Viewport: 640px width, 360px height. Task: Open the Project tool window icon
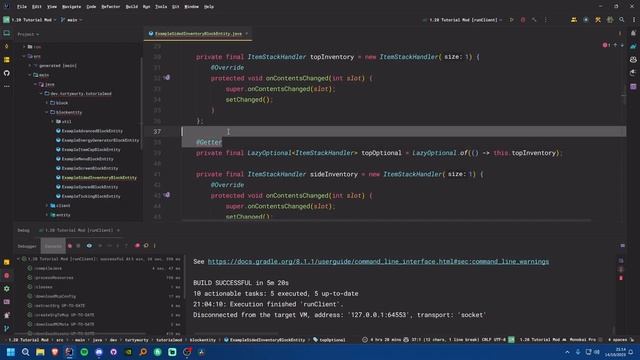point(7,33)
